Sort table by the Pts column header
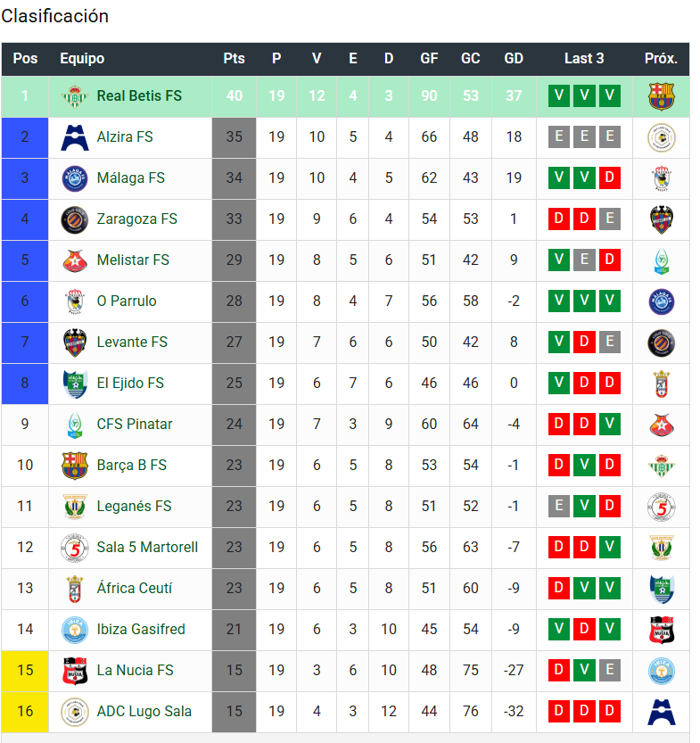The width and height of the screenshot is (700, 743). (234, 58)
